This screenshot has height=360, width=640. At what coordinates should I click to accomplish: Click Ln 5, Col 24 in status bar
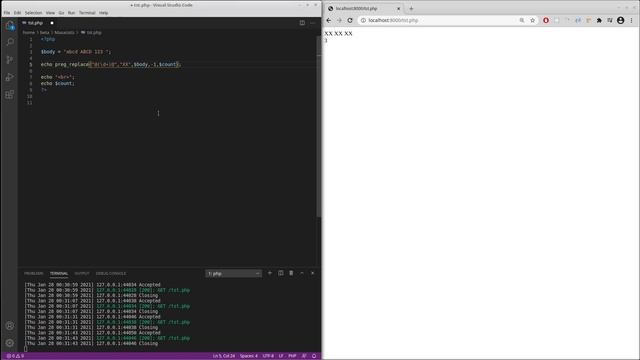pyautogui.click(x=224, y=356)
